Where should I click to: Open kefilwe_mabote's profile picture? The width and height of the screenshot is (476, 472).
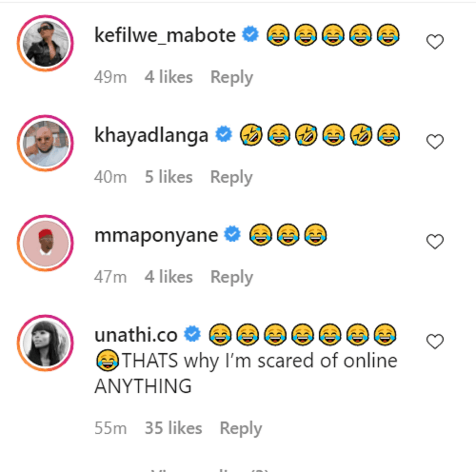pos(45,43)
